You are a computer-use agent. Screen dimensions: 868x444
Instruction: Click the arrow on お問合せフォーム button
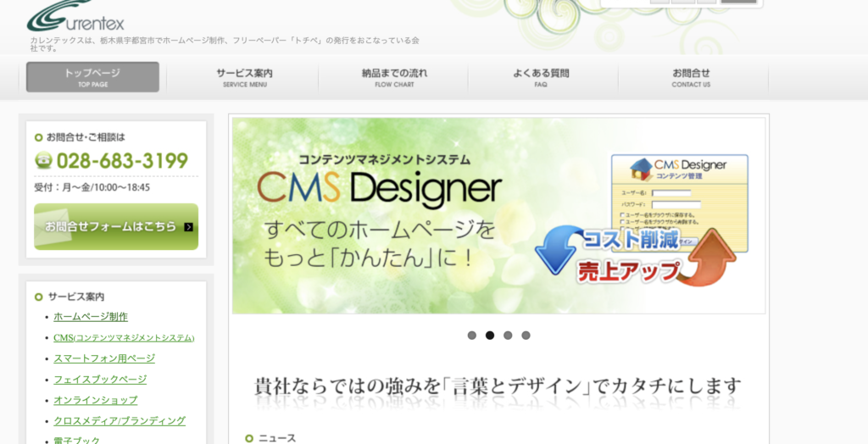(189, 226)
